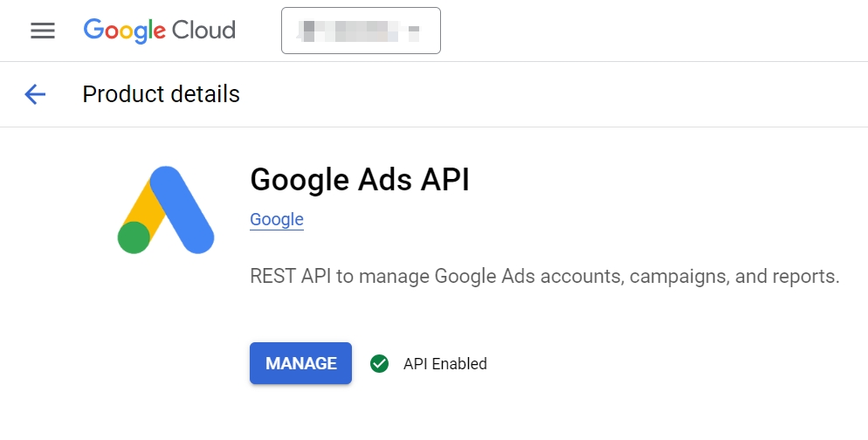Click the project selector's small dropdown arrow
868x440 pixels.
pyautogui.click(x=414, y=31)
